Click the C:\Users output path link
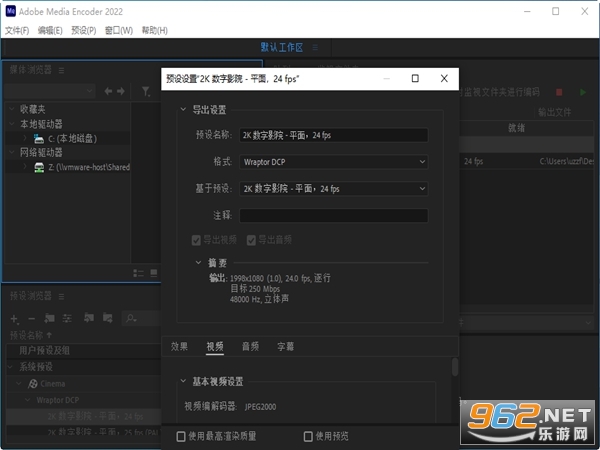The width and height of the screenshot is (600, 450). [x=566, y=161]
